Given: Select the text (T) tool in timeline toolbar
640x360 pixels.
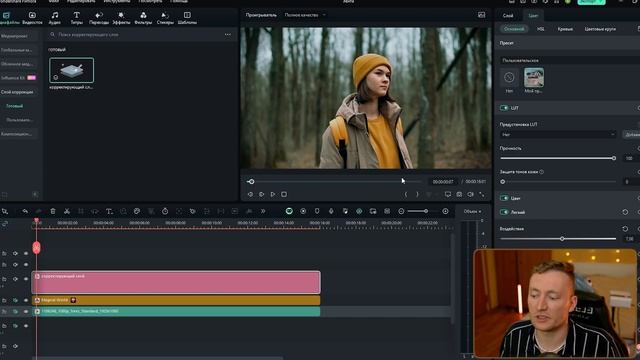Looking at the screenshot, I should coord(109,211).
